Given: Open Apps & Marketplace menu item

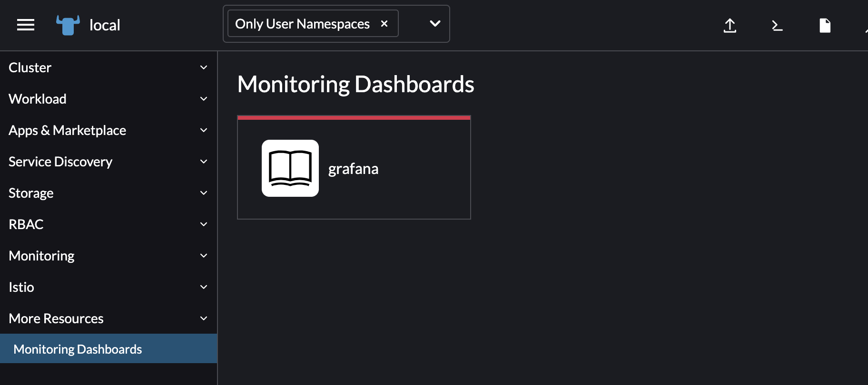Looking at the screenshot, I should pos(68,130).
